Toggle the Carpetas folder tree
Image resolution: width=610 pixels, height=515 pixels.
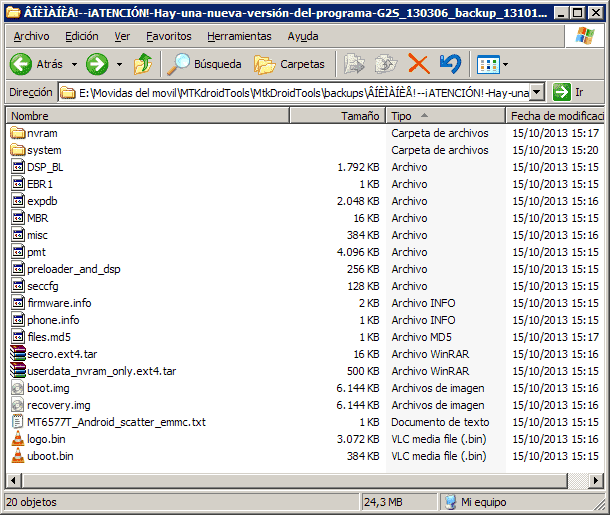289,64
